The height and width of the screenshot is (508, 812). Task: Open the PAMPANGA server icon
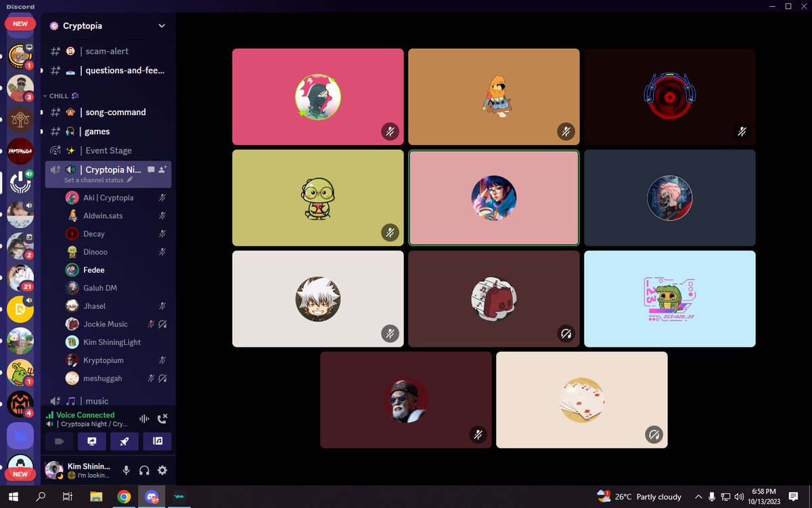coord(20,151)
